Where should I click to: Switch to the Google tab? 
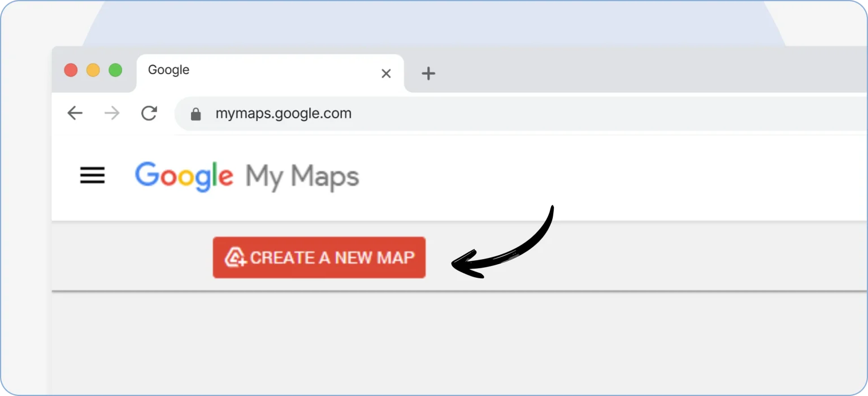tap(254, 71)
